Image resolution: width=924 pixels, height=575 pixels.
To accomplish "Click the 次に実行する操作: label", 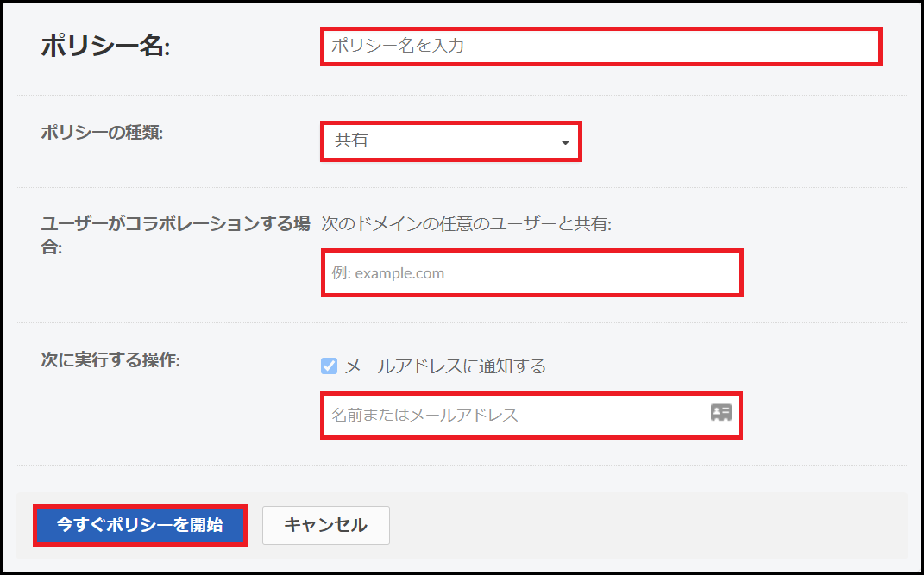I will click(110, 359).
